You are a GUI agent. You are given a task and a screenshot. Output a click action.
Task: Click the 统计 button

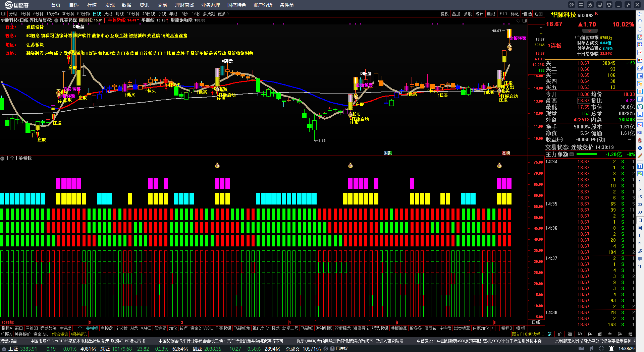point(480,14)
